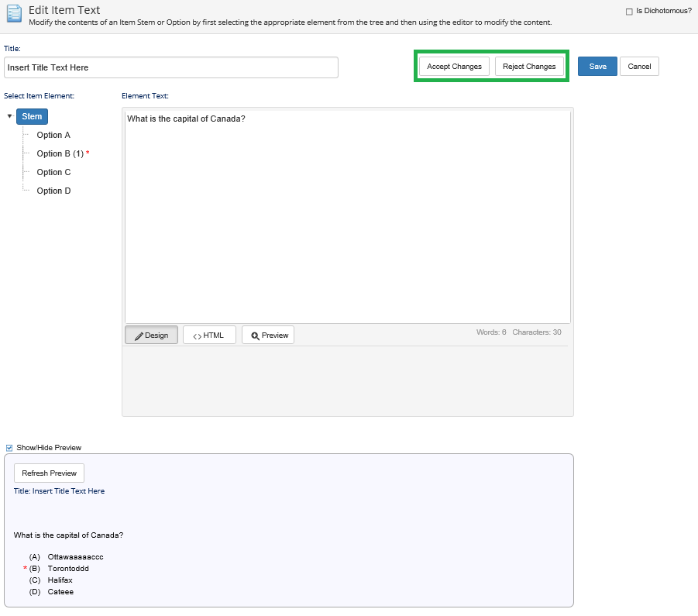Click the Refresh Preview button
698x616 pixels.
[x=49, y=473]
